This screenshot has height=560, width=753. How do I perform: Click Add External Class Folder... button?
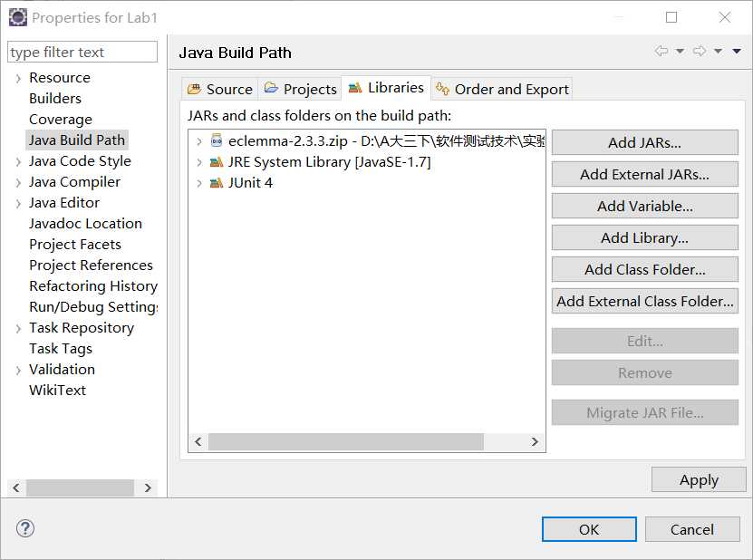click(644, 301)
